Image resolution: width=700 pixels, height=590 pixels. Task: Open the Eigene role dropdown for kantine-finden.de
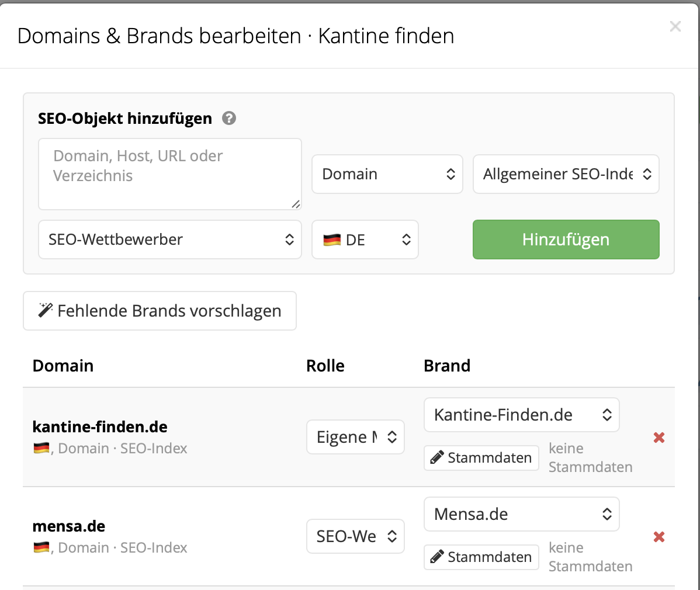coord(355,437)
